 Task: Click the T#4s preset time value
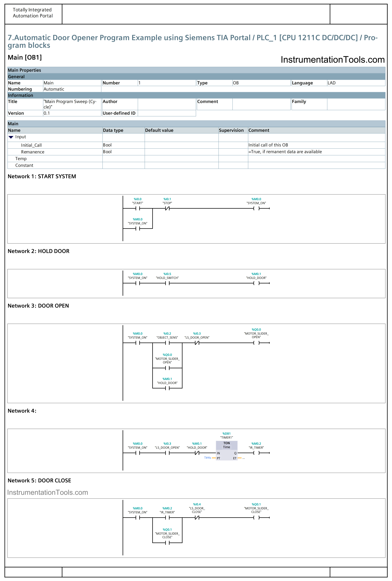coord(207,458)
